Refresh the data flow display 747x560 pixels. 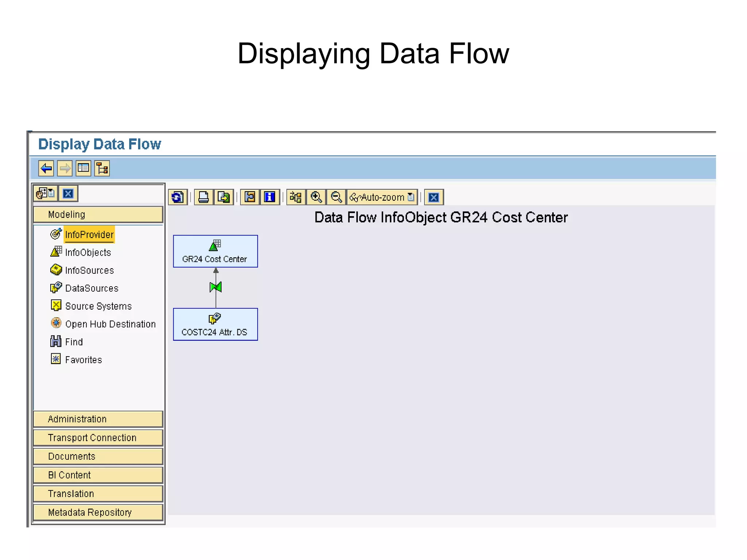tap(178, 197)
